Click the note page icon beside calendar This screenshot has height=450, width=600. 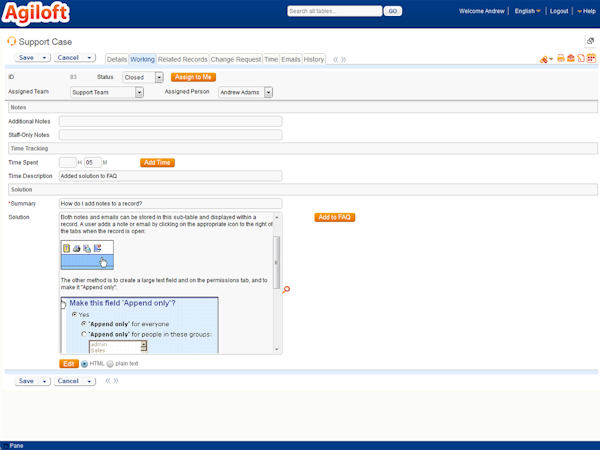pyautogui.click(x=581, y=59)
